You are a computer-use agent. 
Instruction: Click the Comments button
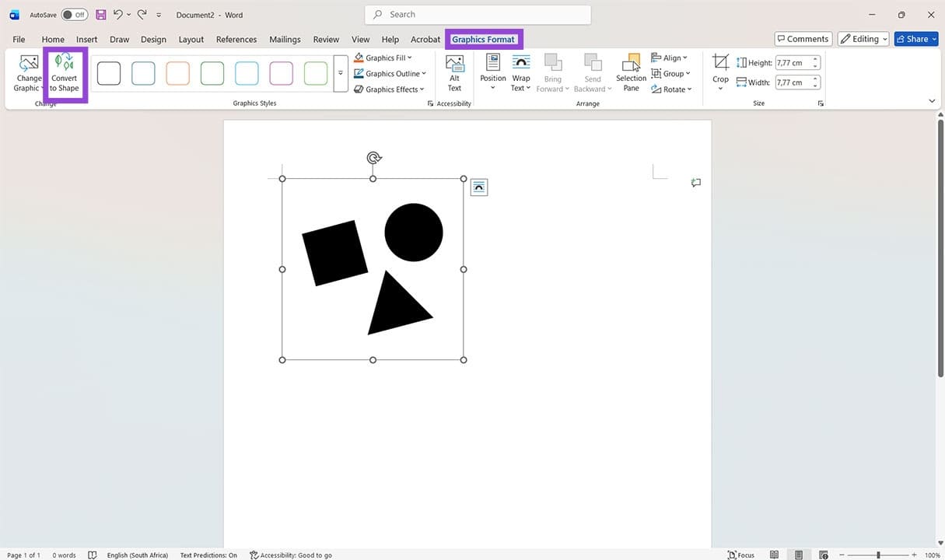click(x=803, y=38)
